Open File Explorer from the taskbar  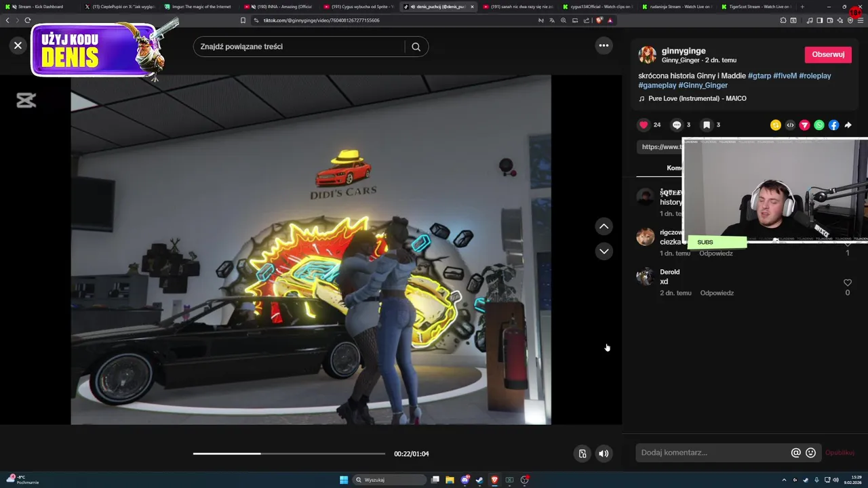pos(450,480)
